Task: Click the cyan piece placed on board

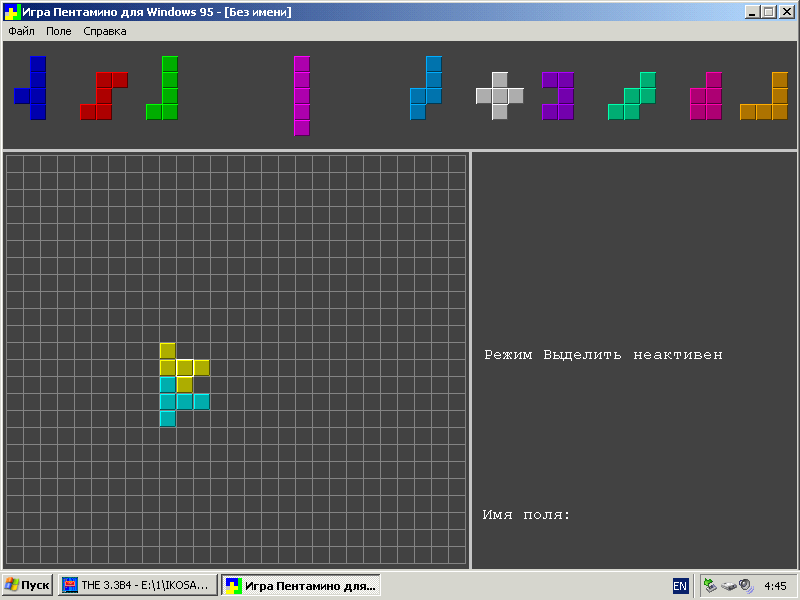Action: pos(168,401)
